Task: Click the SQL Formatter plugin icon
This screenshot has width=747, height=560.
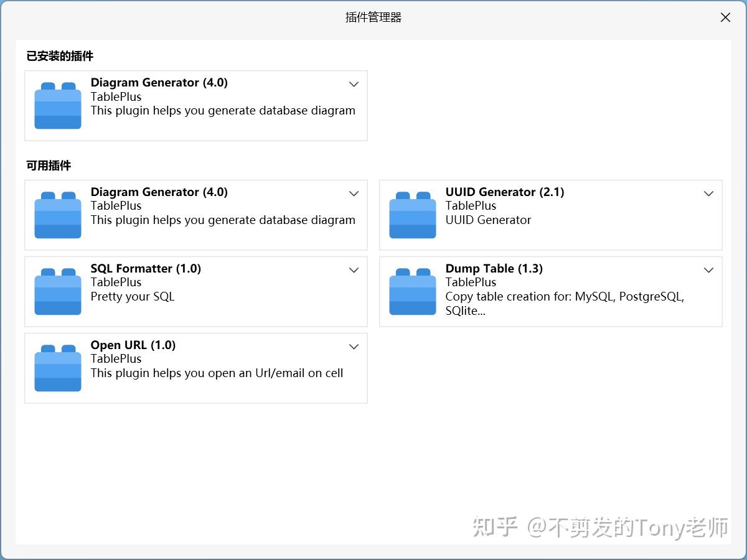Action: click(x=57, y=291)
